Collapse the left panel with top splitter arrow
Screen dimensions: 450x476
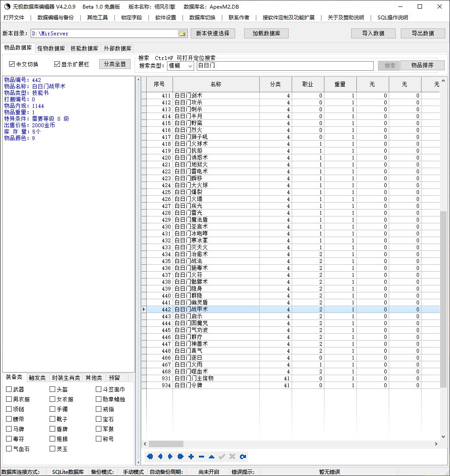138,79
